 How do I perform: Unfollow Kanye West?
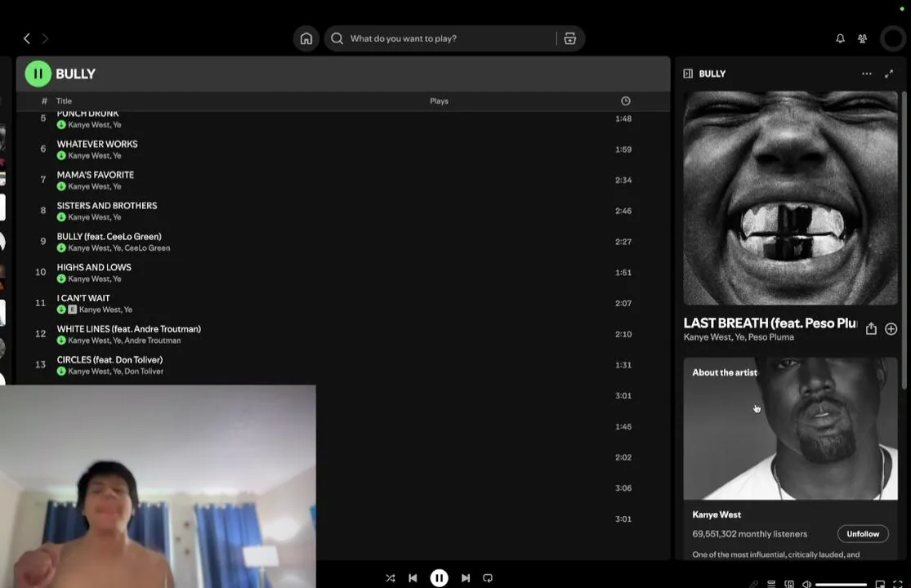click(x=863, y=534)
